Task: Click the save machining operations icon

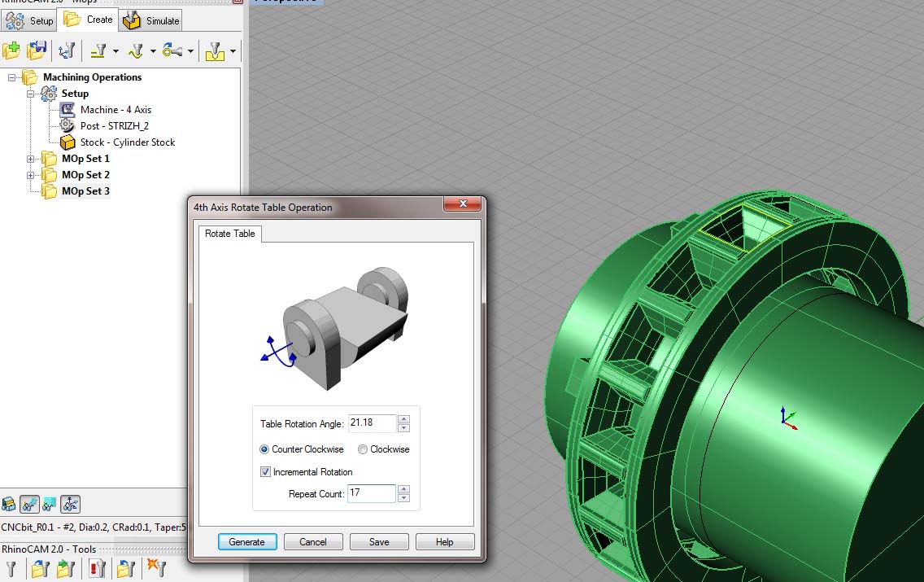Action: point(36,50)
